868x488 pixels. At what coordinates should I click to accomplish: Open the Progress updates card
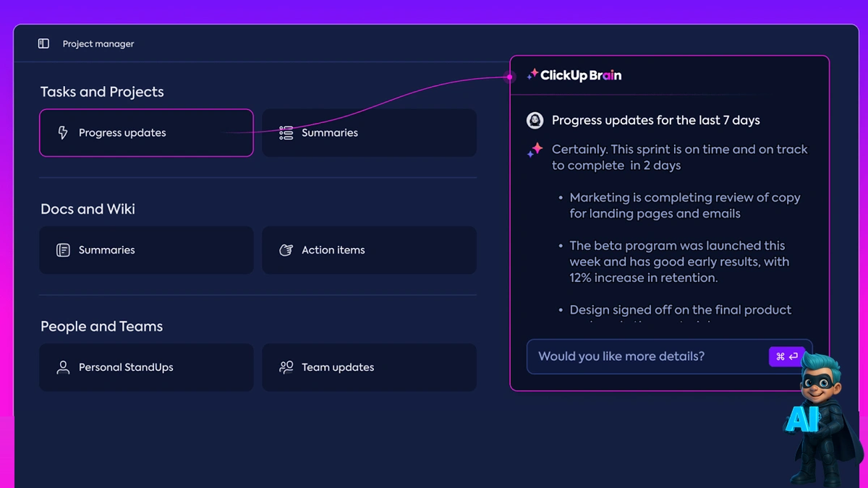146,133
